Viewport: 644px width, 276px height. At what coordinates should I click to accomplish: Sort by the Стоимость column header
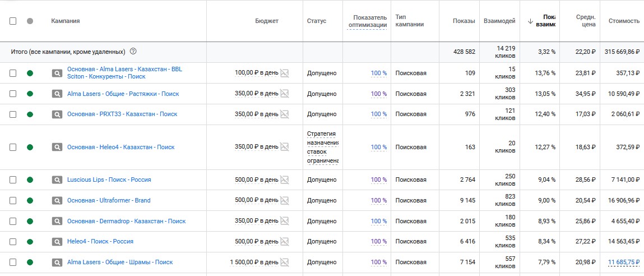pyautogui.click(x=624, y=21)
